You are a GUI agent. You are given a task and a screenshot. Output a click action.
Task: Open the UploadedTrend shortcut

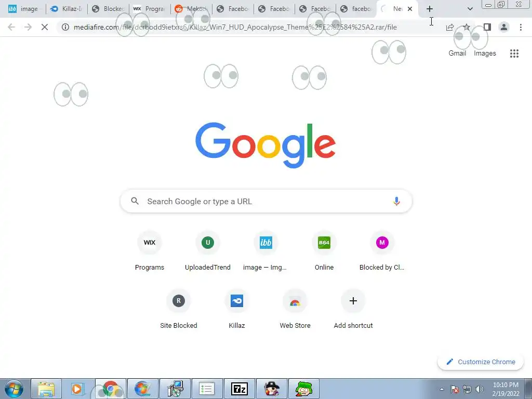[x=208, y=251]
